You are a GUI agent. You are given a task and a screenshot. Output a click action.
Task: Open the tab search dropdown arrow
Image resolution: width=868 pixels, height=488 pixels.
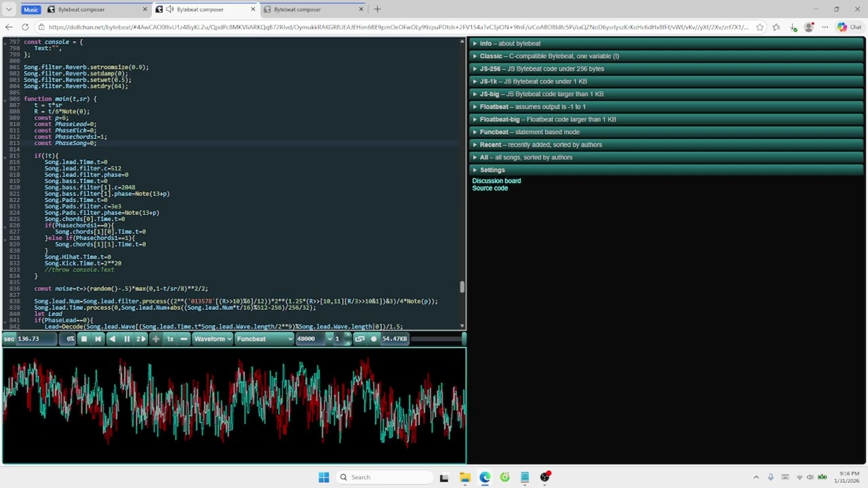[x=9, y=9]
